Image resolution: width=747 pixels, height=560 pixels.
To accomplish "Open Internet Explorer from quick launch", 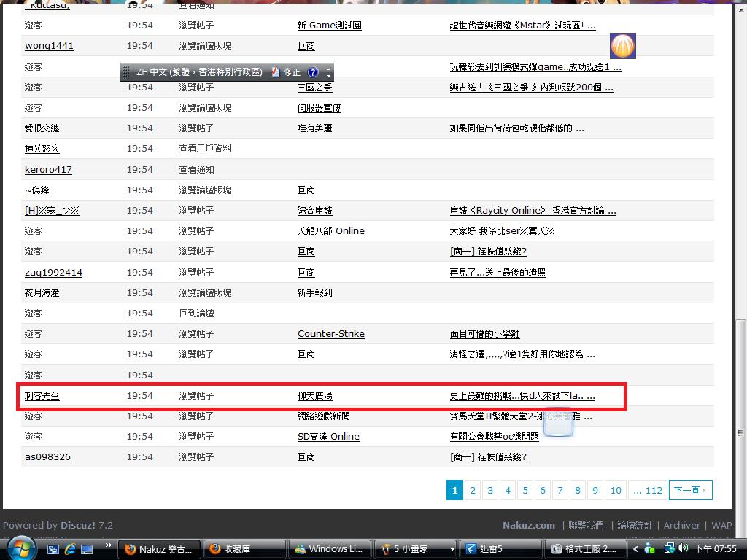I will pyautogui.click(x=70, y=549).
